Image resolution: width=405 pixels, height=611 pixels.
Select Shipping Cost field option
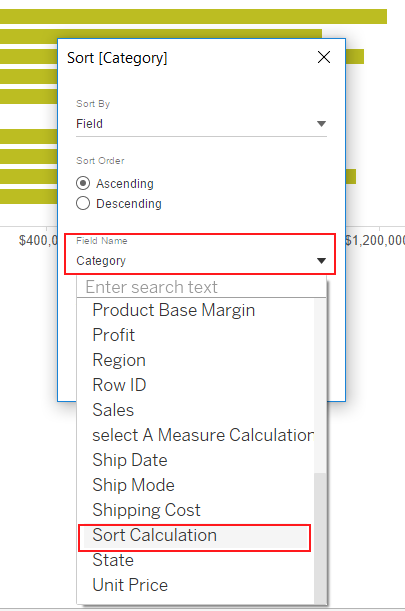(146, 510)
